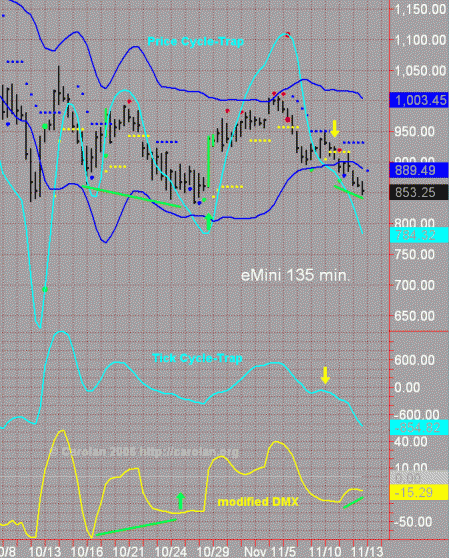Click the 'Price Cycle-Trap' indicator label
Viewport: 449px width, 558px height.
click(196, 42)
